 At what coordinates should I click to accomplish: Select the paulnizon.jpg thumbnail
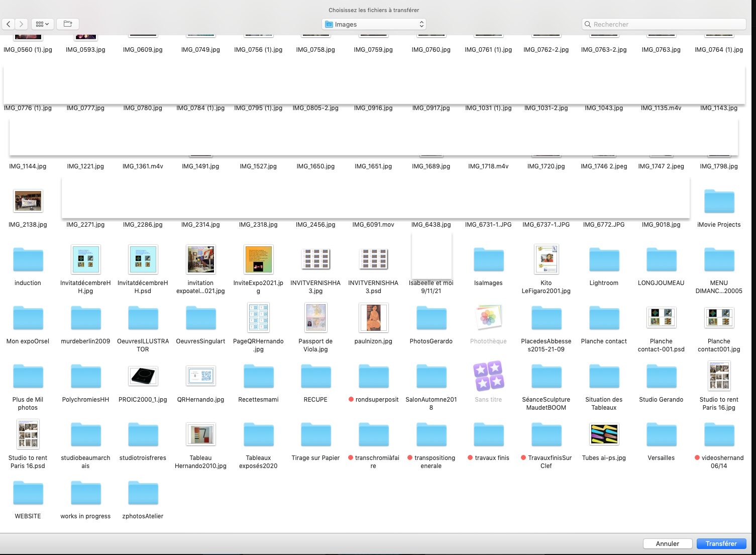373,318
